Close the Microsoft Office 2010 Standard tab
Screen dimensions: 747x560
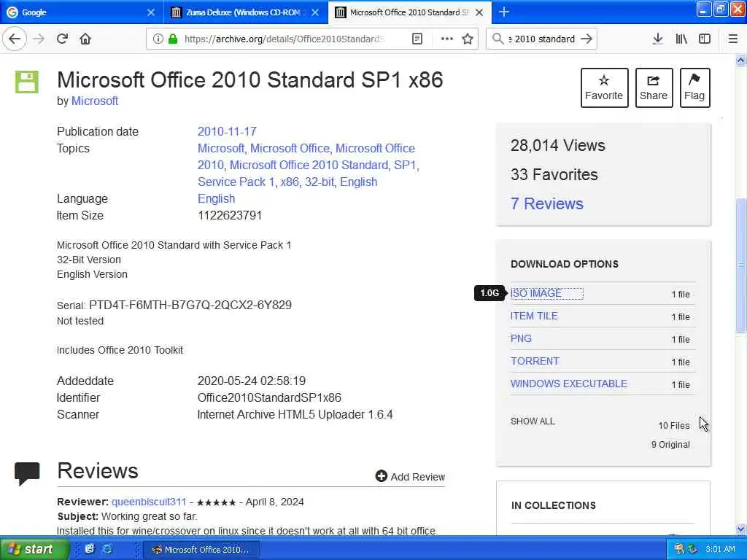479,12
